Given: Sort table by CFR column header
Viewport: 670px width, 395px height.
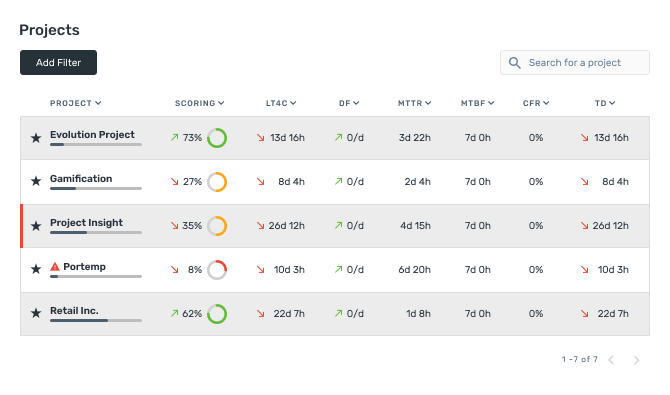Looking at the screenshot, I should coord(536,103).
